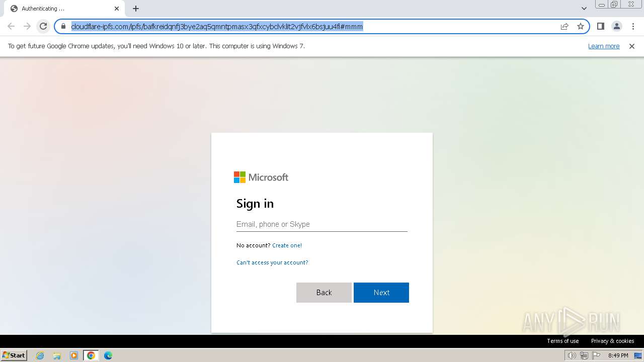Open Chrome side panel icon
Image resolution: width=644 pixels, height=362 pixels.
(600, 26)
